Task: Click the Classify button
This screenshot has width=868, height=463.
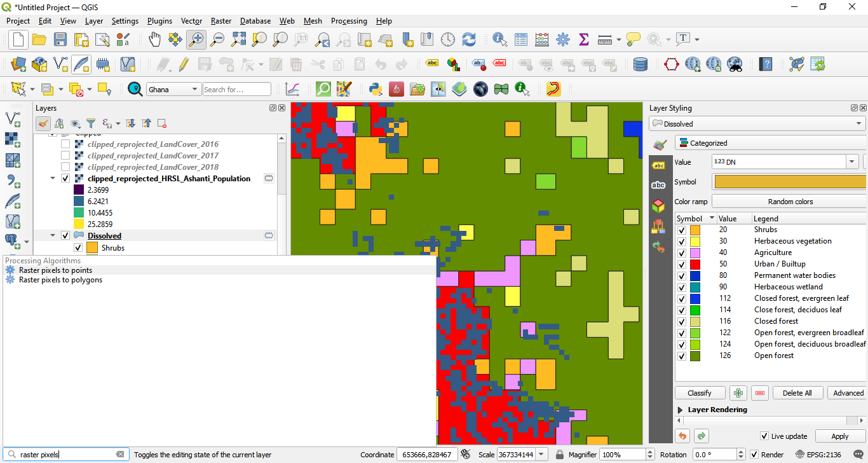Action: (x=700, y=393)
